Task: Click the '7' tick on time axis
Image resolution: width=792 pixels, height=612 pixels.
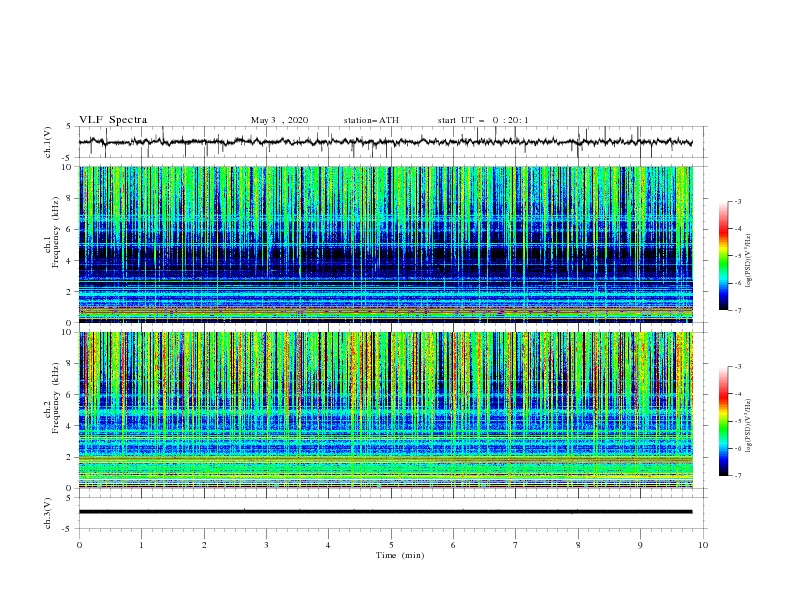Action: click(x=516, y=545)
